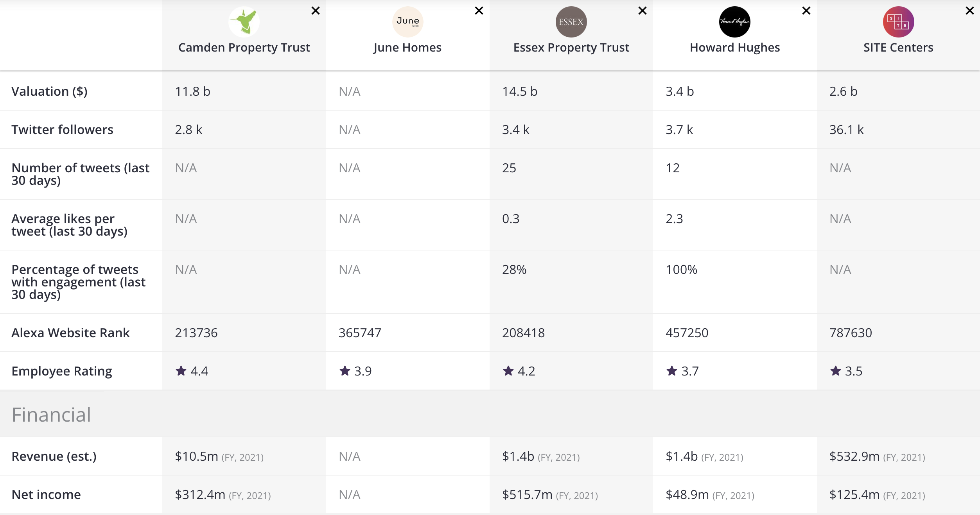Click SITE Centers' 3.5 employee rating star
980x515 pixels.
[x=836, y=371]
